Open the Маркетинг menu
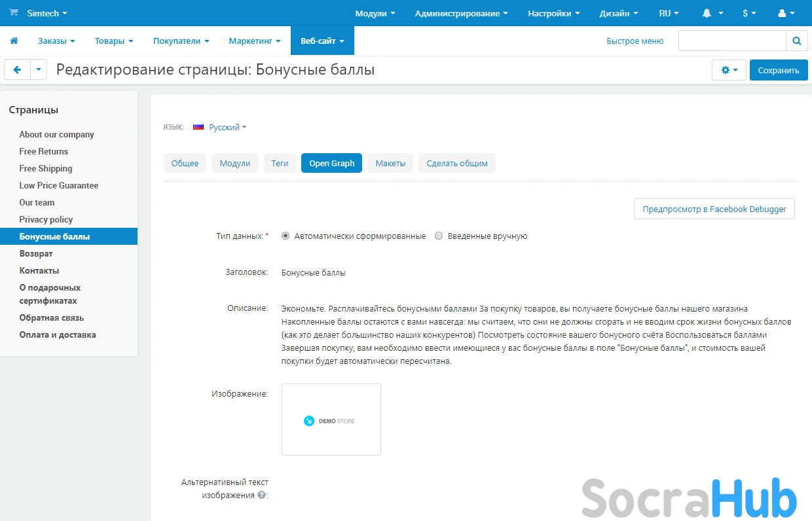 pyautogui.click(x=254, y=41)
